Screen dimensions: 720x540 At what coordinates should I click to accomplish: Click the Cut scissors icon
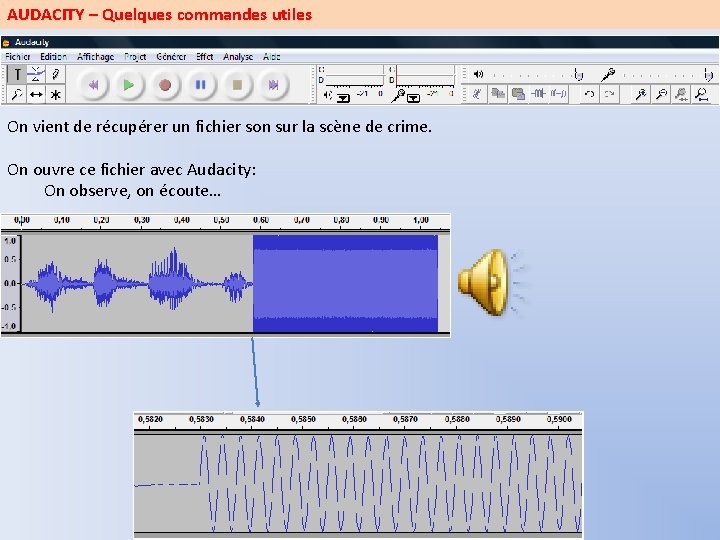[x=478, y=94]
